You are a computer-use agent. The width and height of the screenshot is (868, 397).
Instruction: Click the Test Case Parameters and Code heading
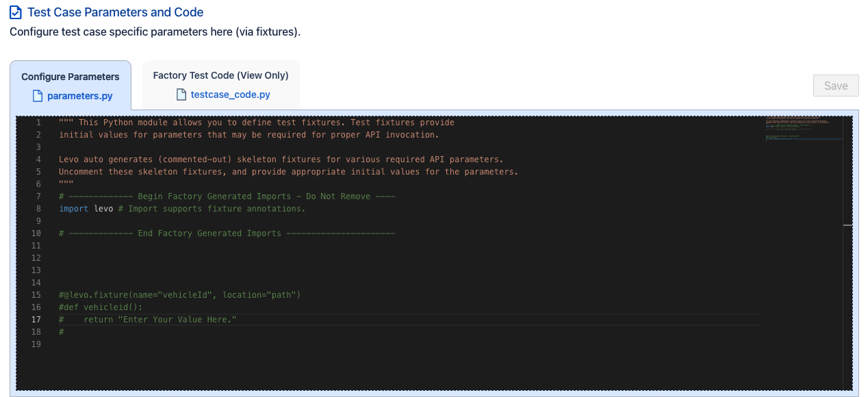(115, 12)
